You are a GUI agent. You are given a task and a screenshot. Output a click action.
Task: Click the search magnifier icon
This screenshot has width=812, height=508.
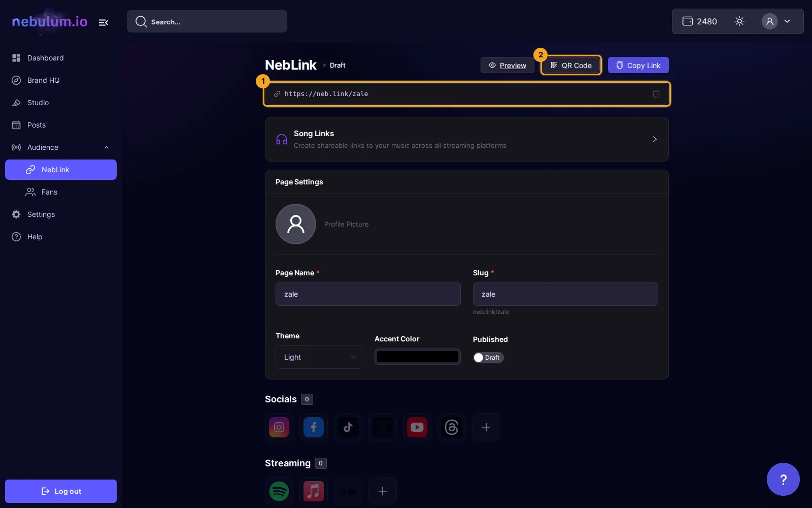click(x=141, y=21)
